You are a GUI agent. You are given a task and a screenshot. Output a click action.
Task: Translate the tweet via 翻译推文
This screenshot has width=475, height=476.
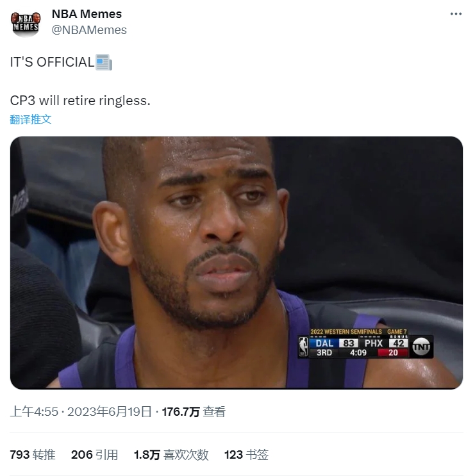[x=30, y=119]
